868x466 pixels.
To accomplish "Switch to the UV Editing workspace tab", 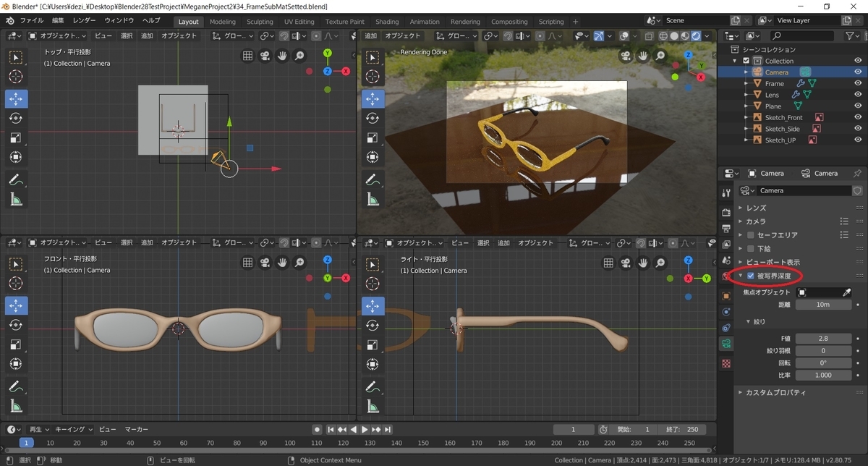I will [299, 22].
